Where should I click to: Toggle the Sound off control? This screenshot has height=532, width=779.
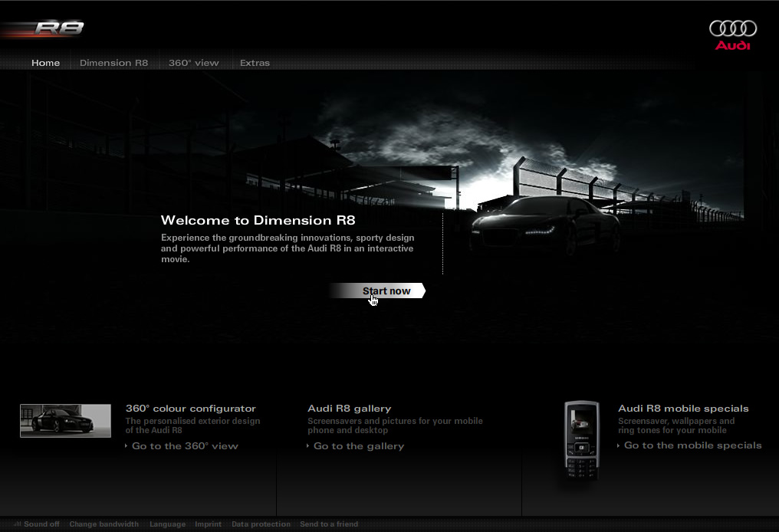[41, 524]
